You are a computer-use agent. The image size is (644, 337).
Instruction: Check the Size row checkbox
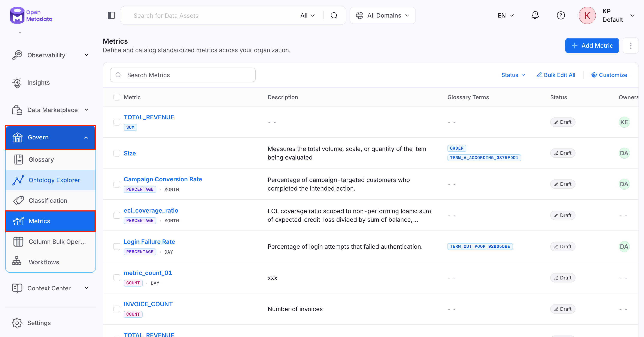click(117, 153)
